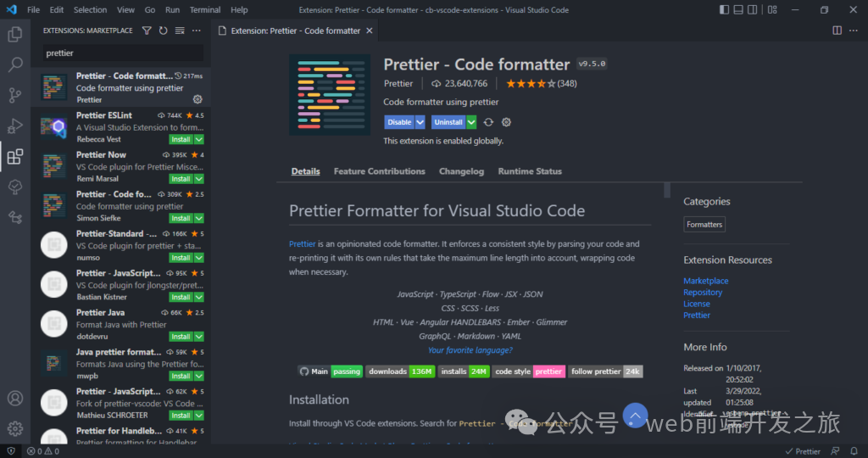Switch to the Changelog tab
The height and width of the screenshot is (458, 868).
461,171
